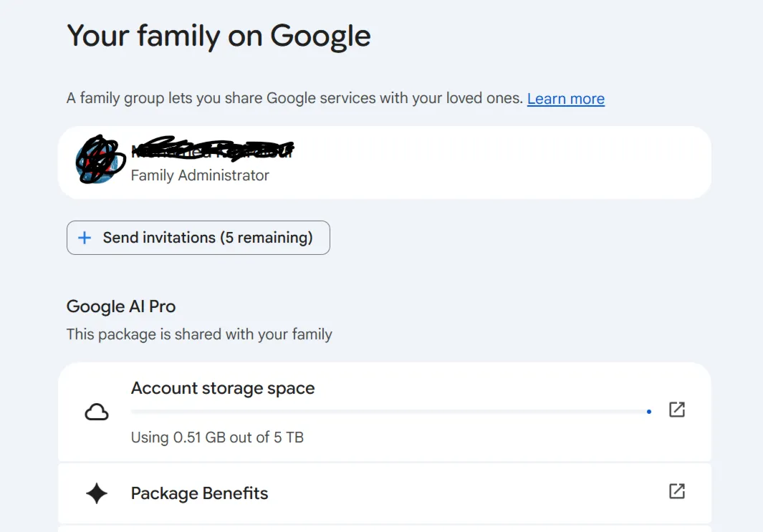Click the blue dot on storage bar
This screenshot has height=532, width=763.
point(648,412)
